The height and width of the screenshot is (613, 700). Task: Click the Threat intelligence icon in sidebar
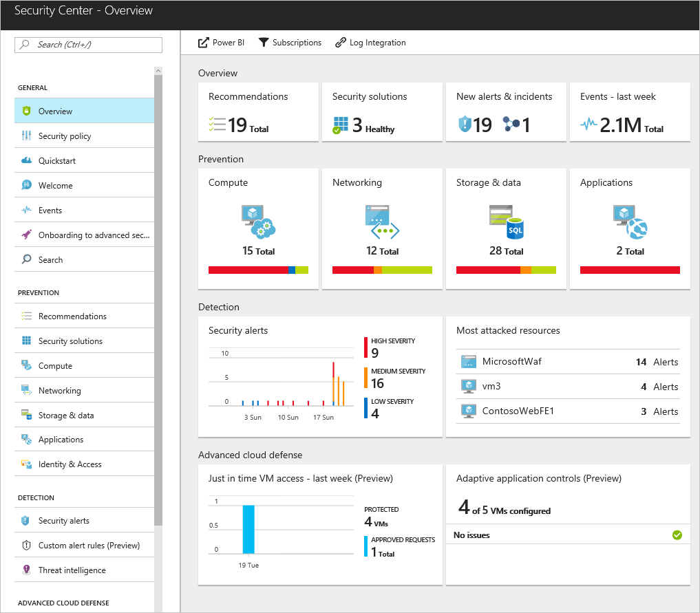[26, 570]
